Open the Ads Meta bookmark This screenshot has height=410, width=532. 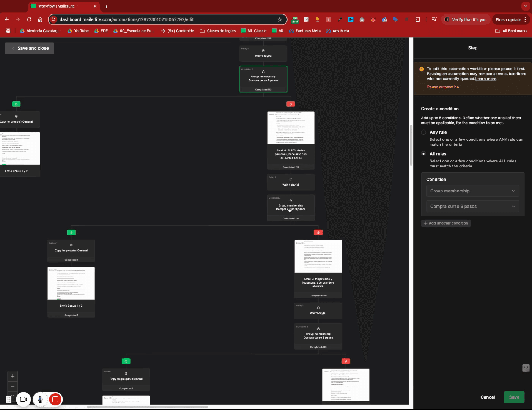pyautogui.click(x=337, y=31)
